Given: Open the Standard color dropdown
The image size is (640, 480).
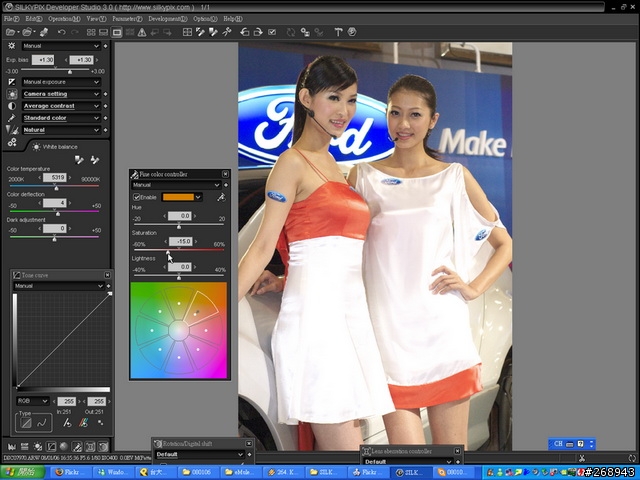Looking at the screenshot, I should click(x=61, y=118).
